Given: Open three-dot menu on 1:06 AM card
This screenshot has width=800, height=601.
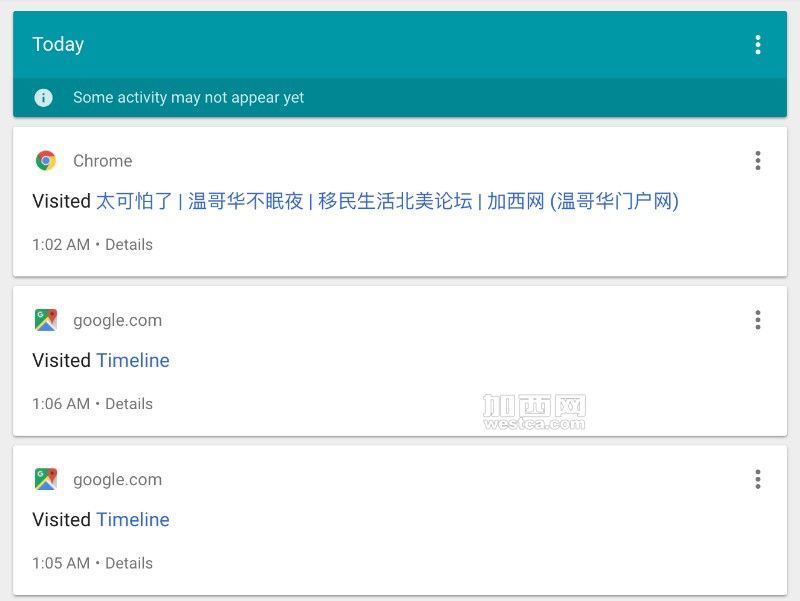Looking at the screenshot, I should (x=758, y=320).
